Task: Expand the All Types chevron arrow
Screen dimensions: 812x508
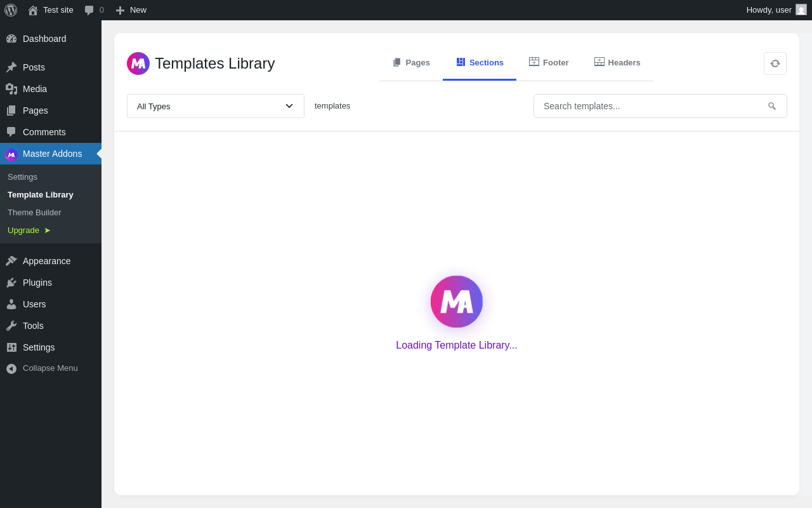Action: pyautogui.click(x=289, y=106)
